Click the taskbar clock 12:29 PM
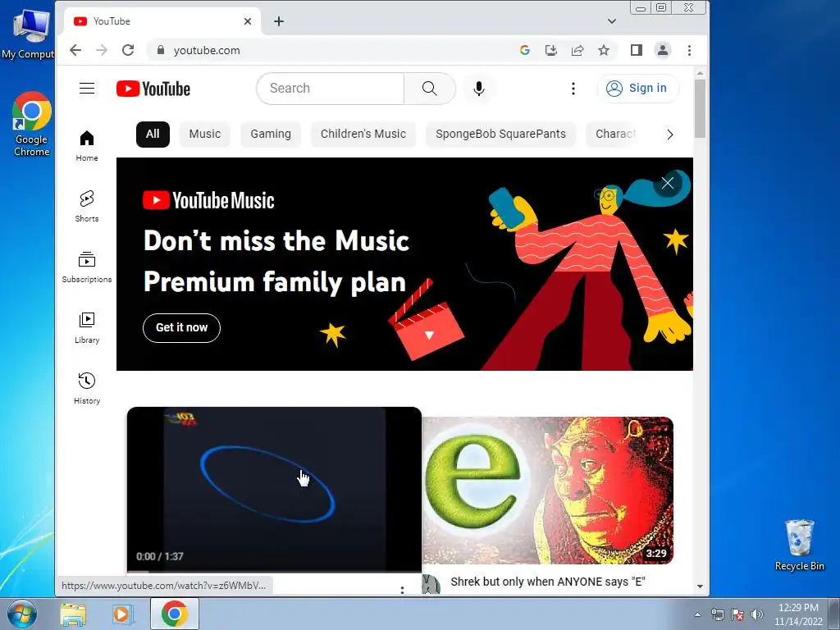This screenshot has width=840, height=630. point(798,608)
